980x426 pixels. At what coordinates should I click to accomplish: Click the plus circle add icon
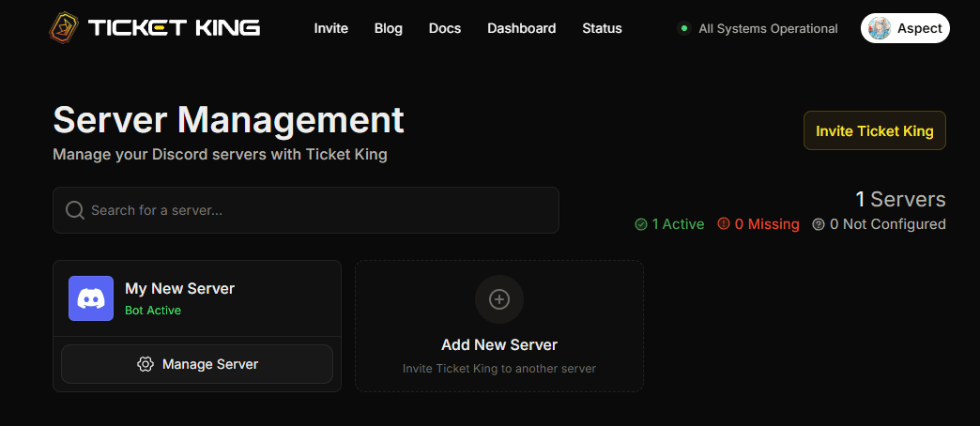tap(498, 300)
